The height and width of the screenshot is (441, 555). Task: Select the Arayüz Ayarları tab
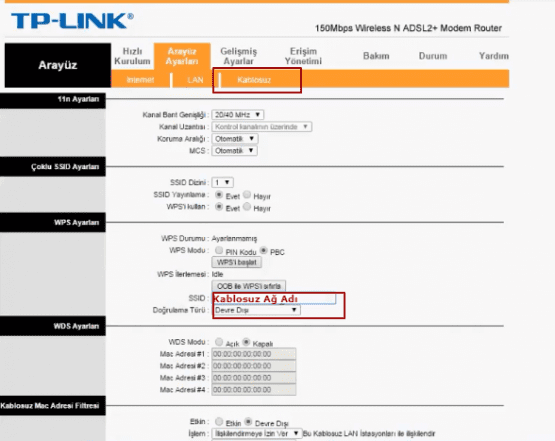tap(182, 56)
